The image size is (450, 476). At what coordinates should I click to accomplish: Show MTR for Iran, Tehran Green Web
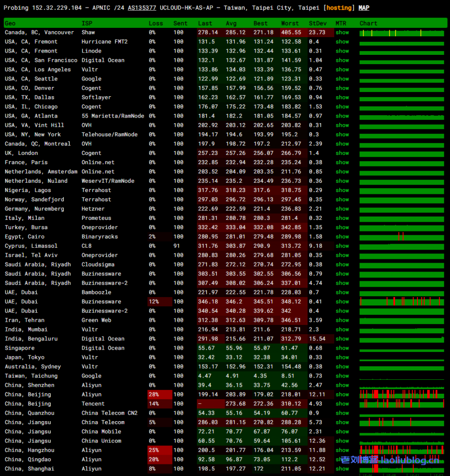(342, 320)
